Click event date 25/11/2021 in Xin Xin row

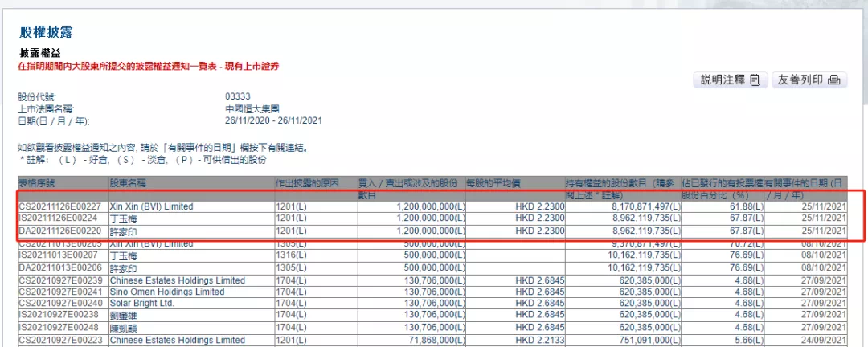tap(825, 206)
